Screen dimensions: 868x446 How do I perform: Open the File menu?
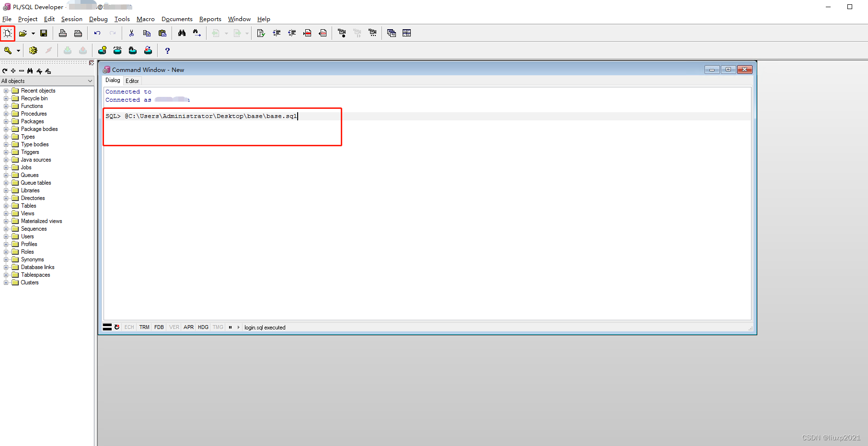[7, 19]
